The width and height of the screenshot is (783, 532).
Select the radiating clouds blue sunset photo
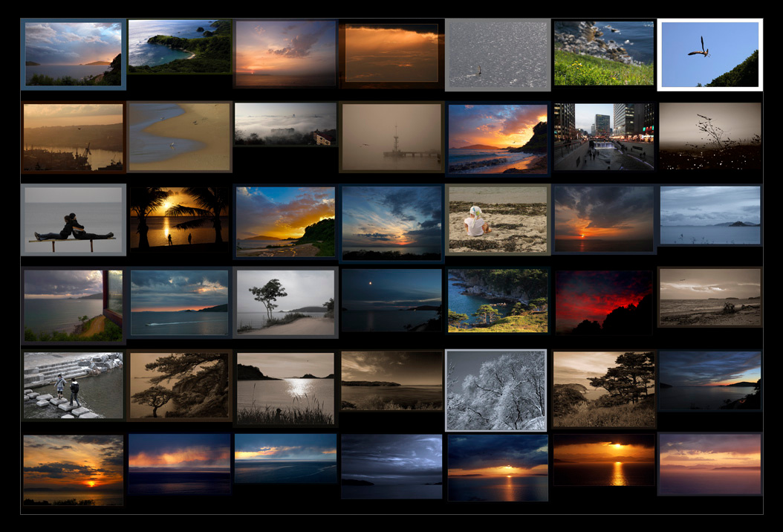coord(392,224)
